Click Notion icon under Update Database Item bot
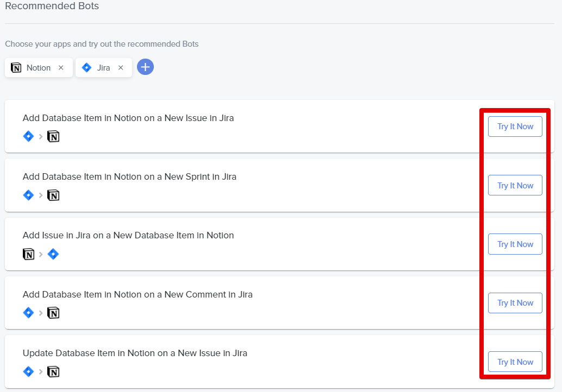 coord(53,372)
